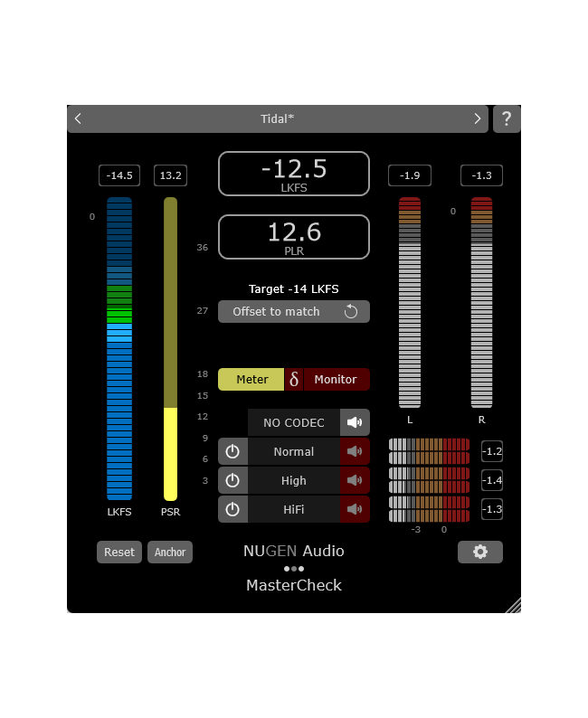
Task: Go to previous preset with left arrow
Action: click(x=78, y=118)
